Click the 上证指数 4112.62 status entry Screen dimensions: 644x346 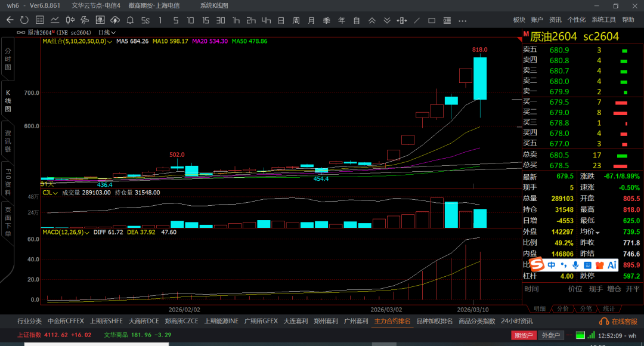pyautogui.click(x=54, y=335)
